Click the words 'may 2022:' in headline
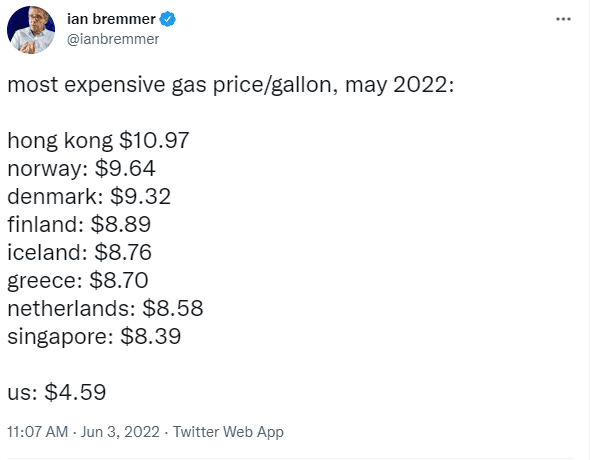The width and height of the screenshot is (590, 460). pos(400,85)
